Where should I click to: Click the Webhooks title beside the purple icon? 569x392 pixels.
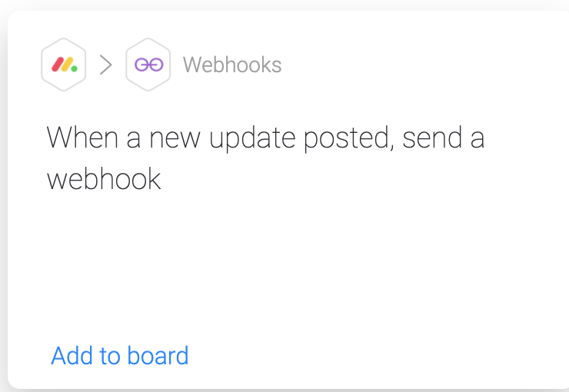click(232, 65)
